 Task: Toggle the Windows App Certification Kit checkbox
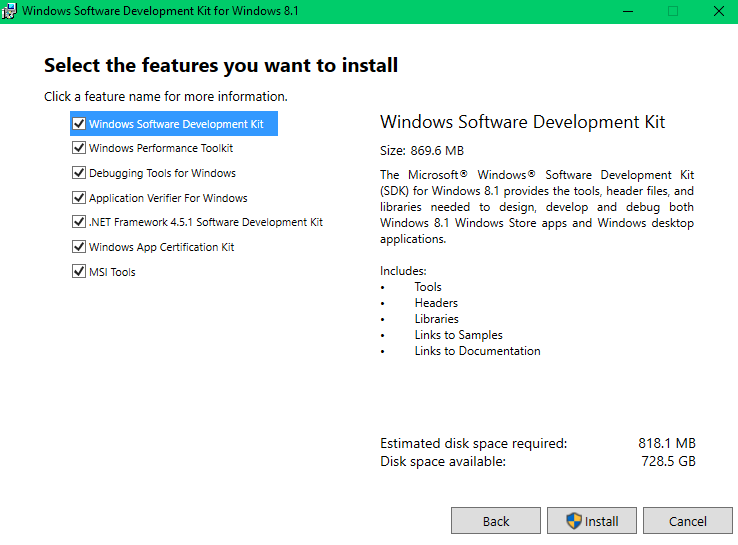79,247
